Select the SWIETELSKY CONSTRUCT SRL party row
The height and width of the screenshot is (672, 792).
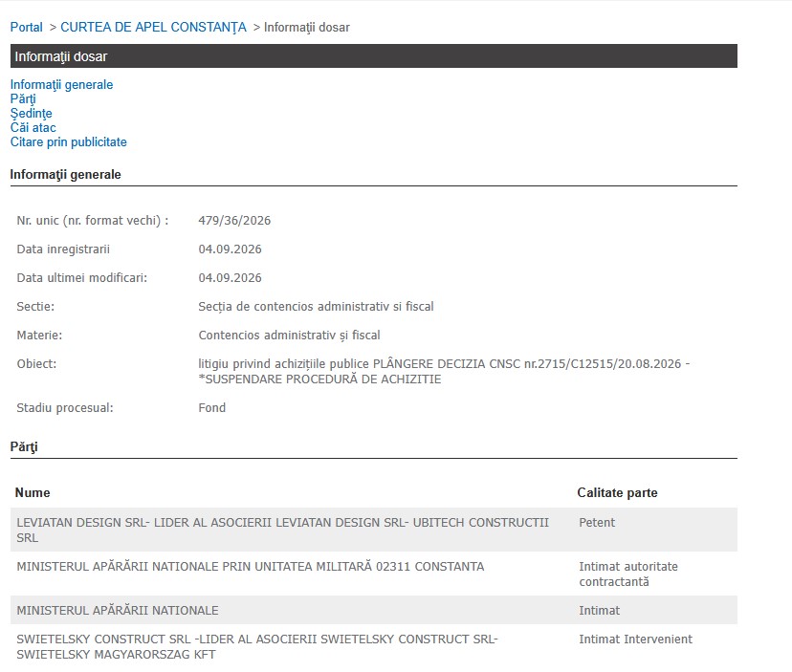click(374, 647)
